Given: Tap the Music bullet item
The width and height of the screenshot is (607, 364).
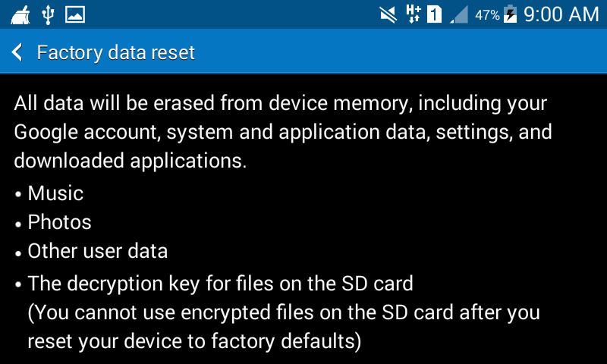Looking at the screenshot, I should (55, 193).
